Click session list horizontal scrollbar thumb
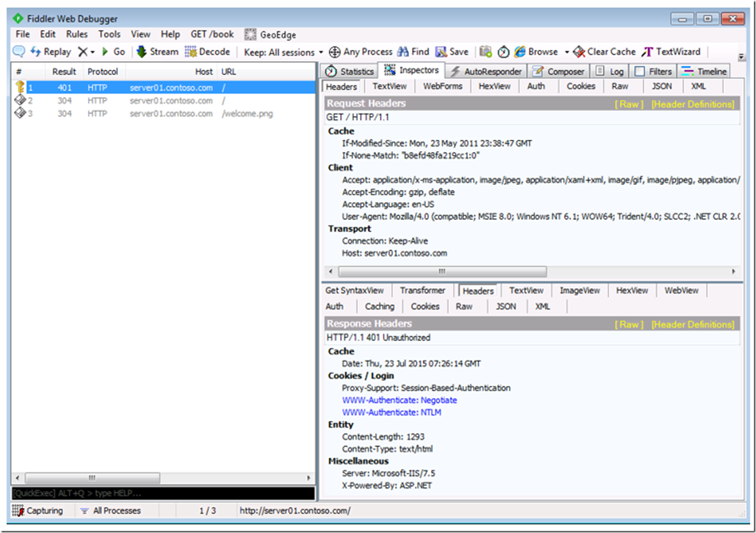 pos(92,477)
